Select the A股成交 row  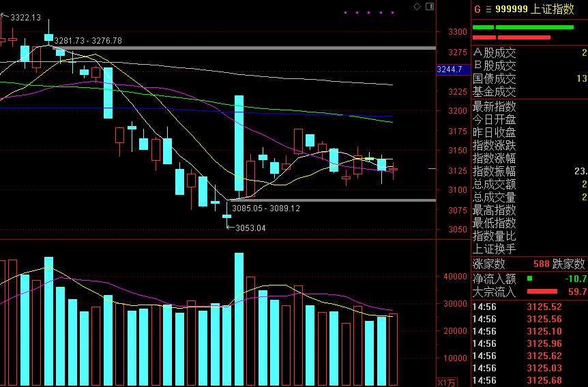[529, 52]
